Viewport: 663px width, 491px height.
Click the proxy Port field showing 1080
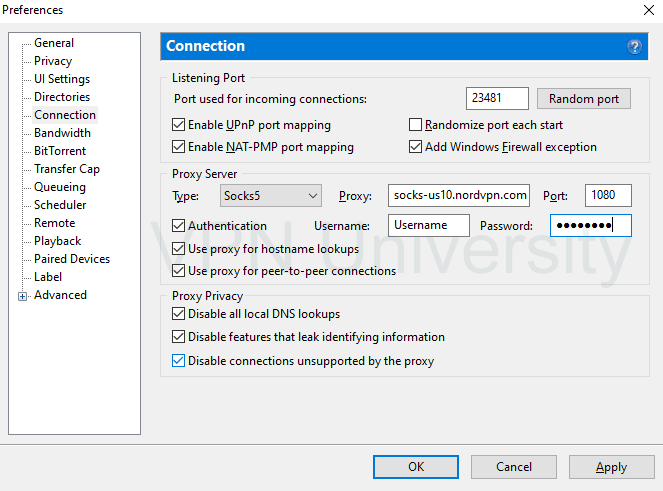[x=608, y=195]
